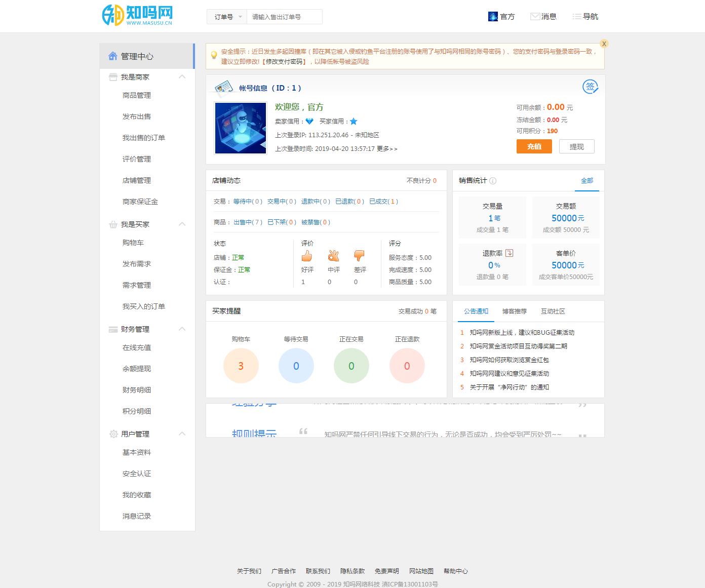
Task: Click the 知吗网 site logo
Action: coord(137,16)
